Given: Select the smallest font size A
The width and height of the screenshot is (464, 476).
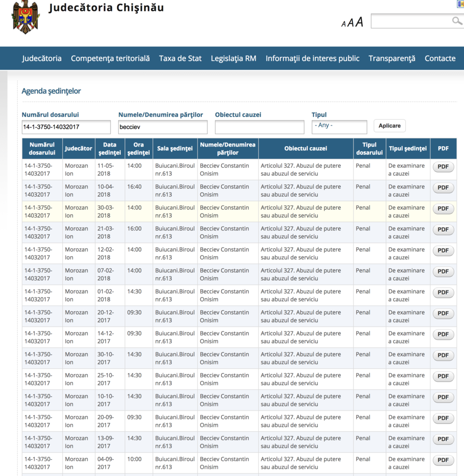Looking at the screenshot, I should 344,24.
